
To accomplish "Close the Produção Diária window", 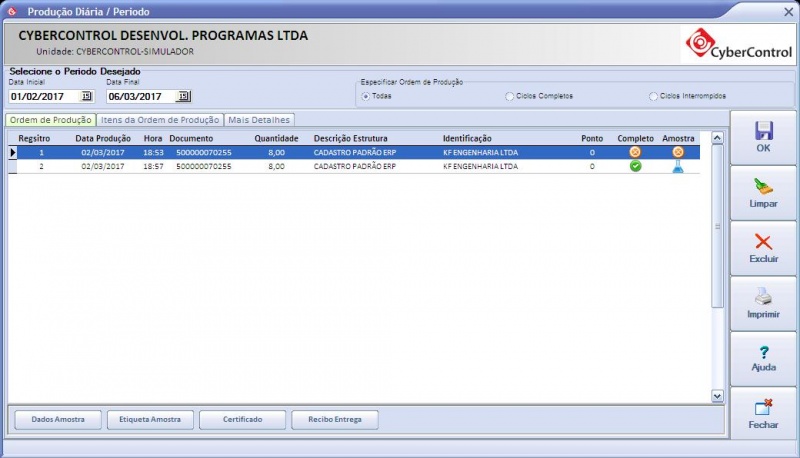I will point(788,11).
